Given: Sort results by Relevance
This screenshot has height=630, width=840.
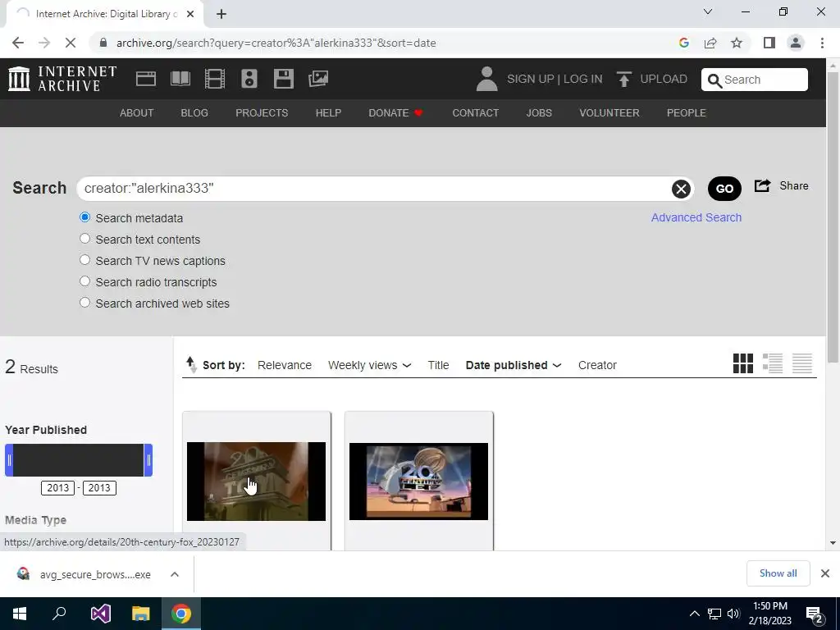Looking at the screenshot, I should tap(285, 365).
